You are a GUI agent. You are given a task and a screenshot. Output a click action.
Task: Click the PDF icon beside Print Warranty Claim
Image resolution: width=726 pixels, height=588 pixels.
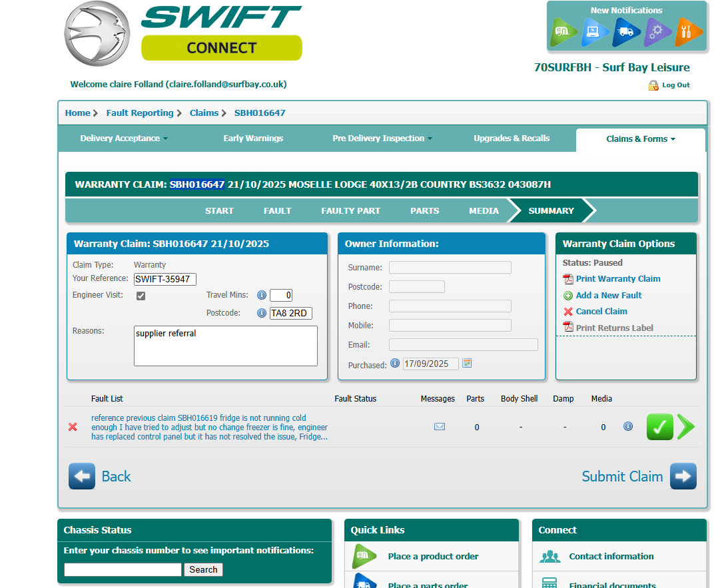pos(568,279)
